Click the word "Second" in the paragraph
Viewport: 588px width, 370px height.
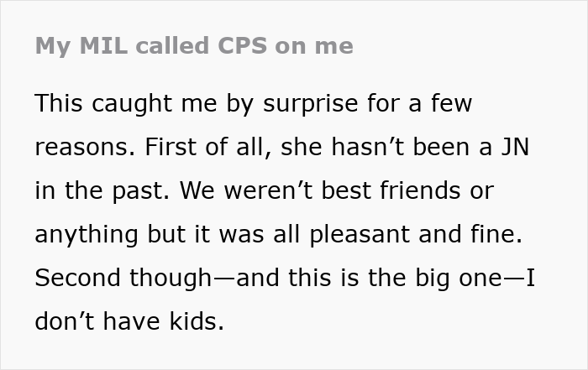click(77, 278)
